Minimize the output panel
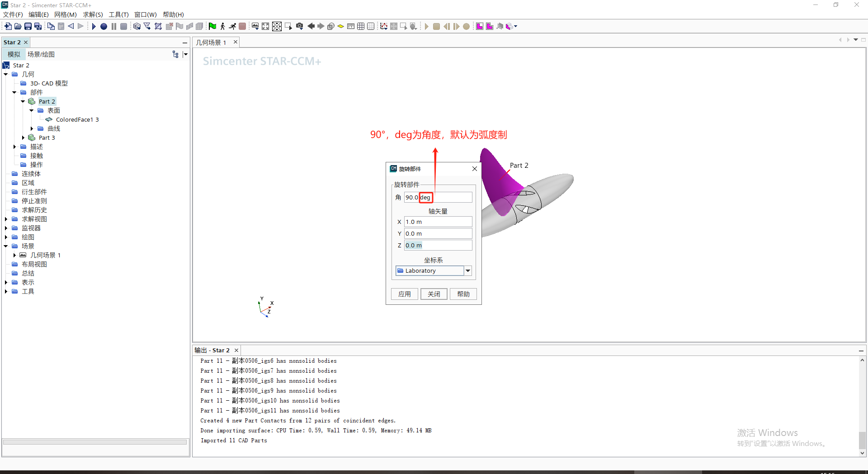Image resolution: width=868 pixels, height=474 pixels. 861,351
